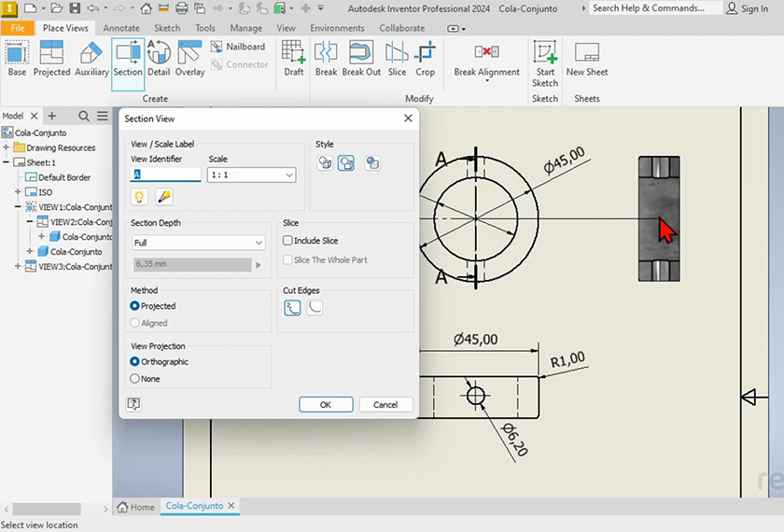
Task: Confirm the section view with OK
Action: click(326, 405)
